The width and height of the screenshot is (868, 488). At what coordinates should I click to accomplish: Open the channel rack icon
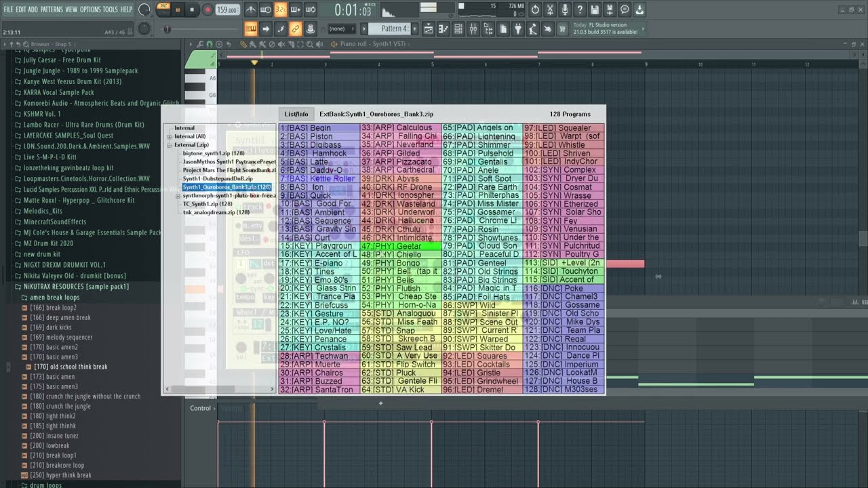(x=458, y=28)
